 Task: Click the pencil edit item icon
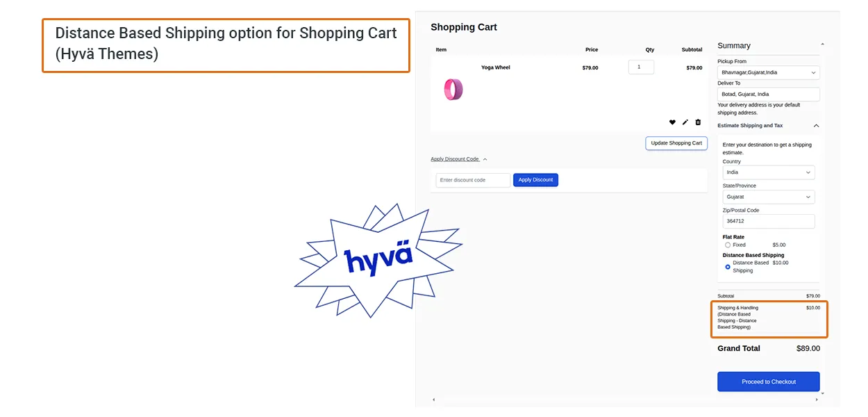coord(685,122)
